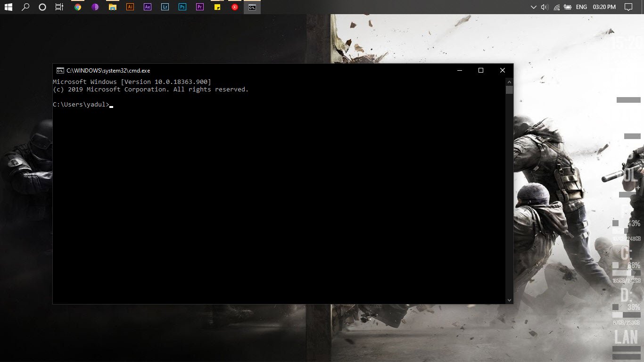This screenshot has width=644, height=362.
Task: Switch the ENG input language
Action: (x=581, y=7)
